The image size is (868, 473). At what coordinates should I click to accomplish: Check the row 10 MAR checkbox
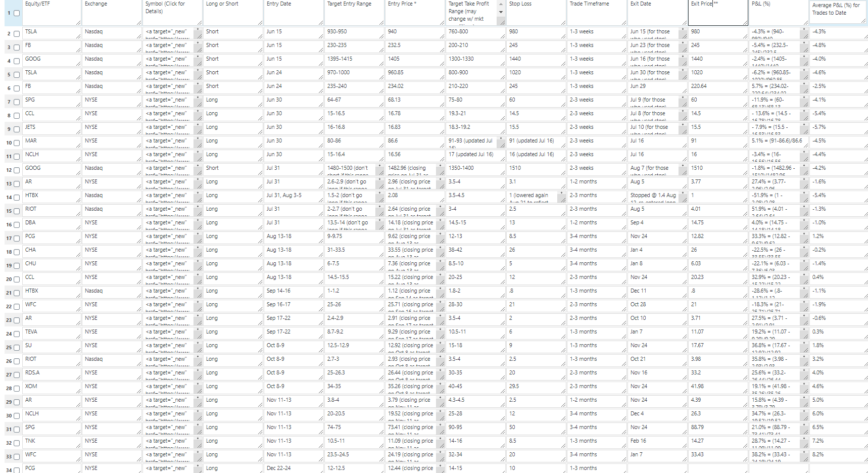(x=17, y=143)
